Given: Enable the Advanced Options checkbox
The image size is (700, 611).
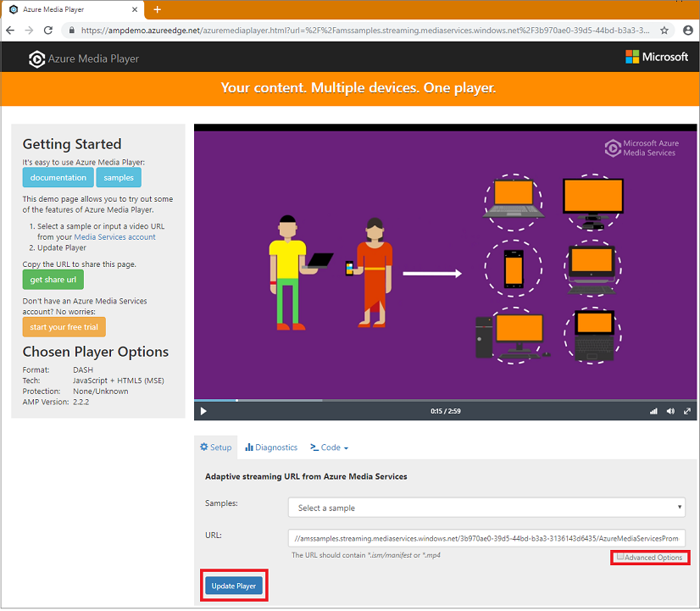Looking at the screenshot, I should tap(620, 557).
